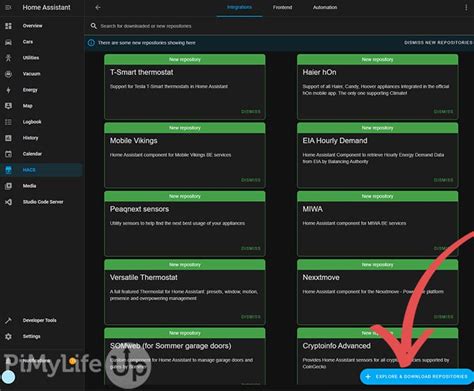Open the EIA Hourly Demand title
The image size is (474, 391).
pos(335,141)
